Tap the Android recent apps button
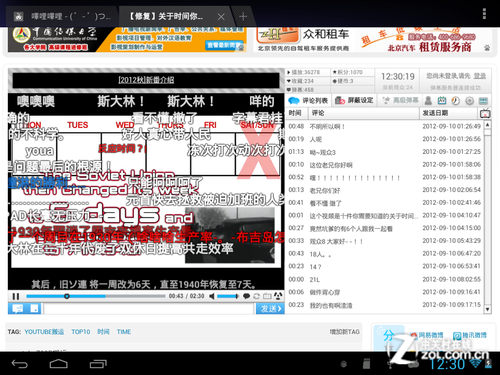This screenshot has width=500, height=375. pos(98,364)
